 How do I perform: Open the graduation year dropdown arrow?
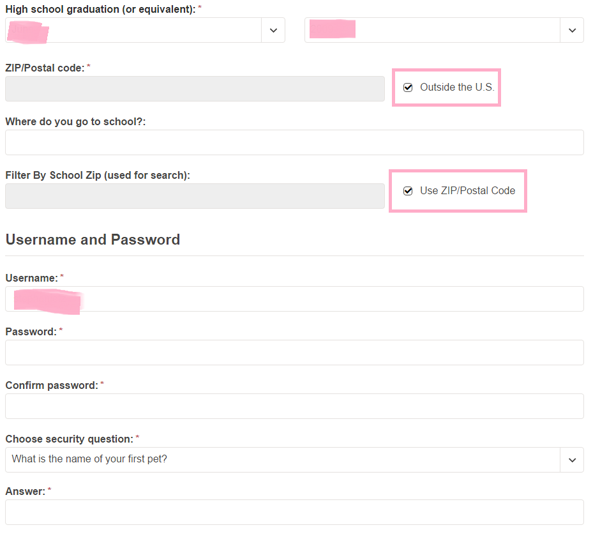[572, 30]
